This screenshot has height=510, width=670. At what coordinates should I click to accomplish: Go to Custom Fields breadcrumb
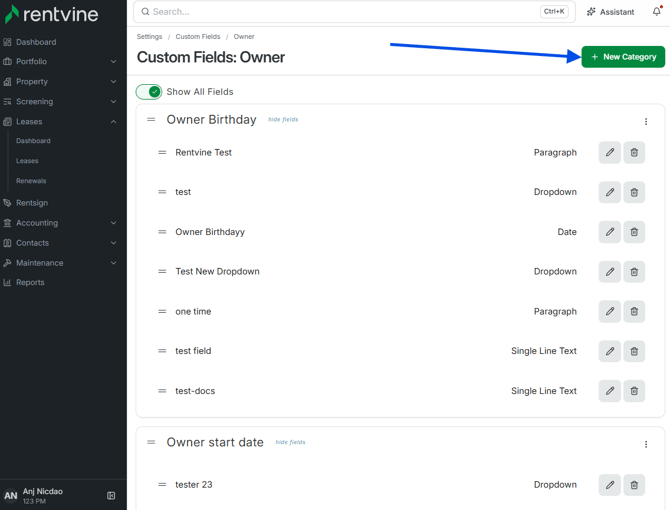pos(198,37)
